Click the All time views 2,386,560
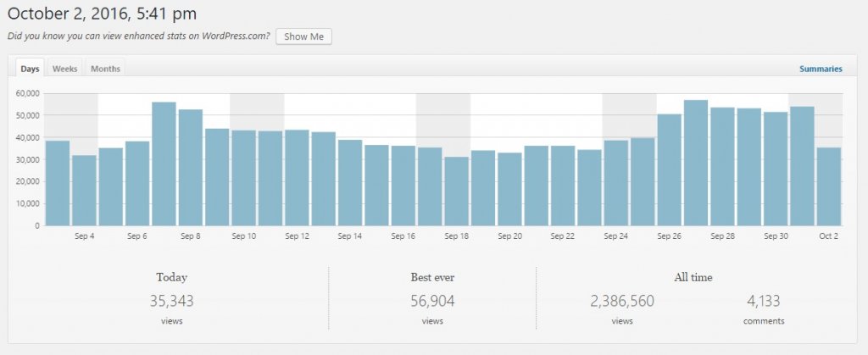This screenshot has height=355, width=868. click(622, 302)
